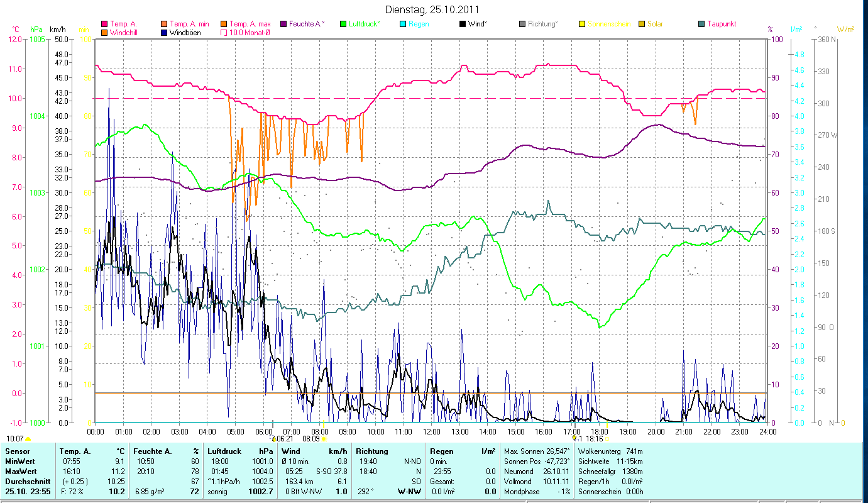Click the yellow Sonnenschein legend square
868x503 pixels.
coord(582,25)
